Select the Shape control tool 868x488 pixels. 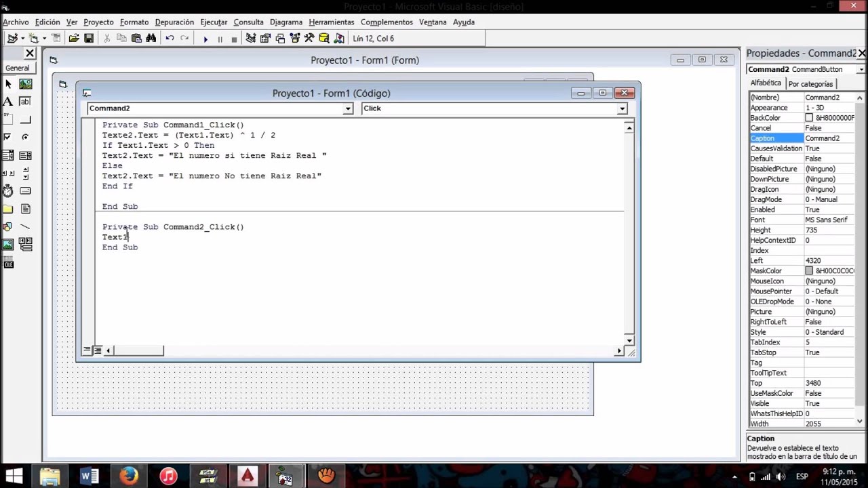[x=8, y=226]
